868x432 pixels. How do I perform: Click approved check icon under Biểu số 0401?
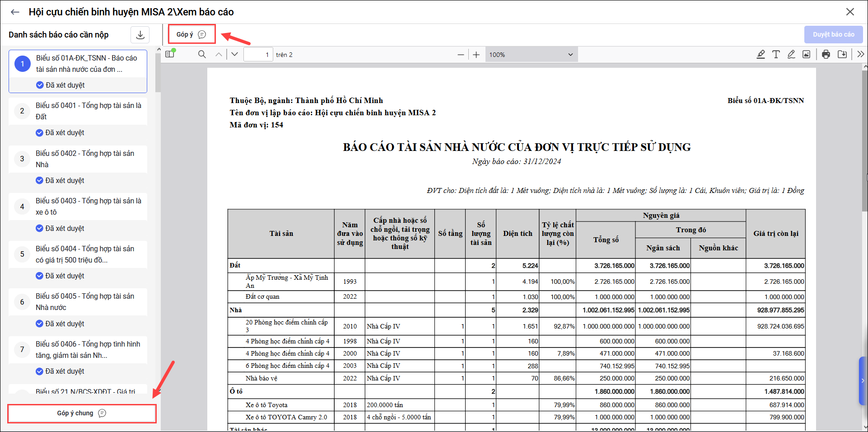click(x=40, y=132)
